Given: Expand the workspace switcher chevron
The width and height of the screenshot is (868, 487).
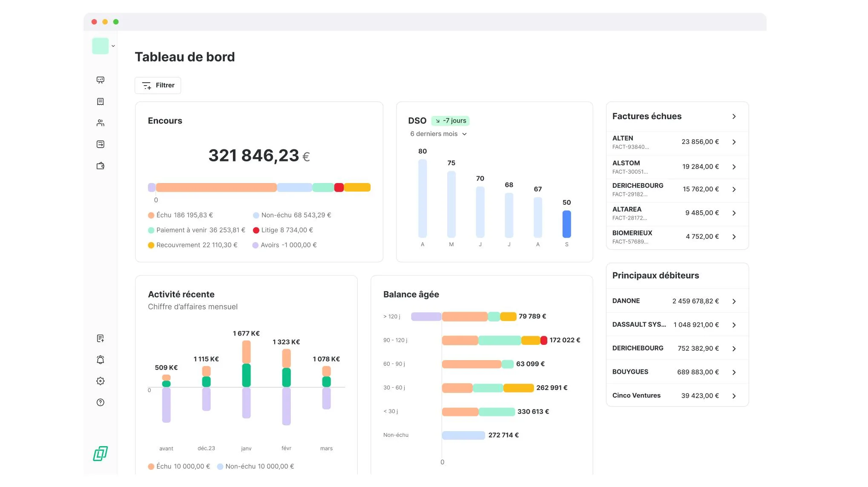Looking at the screenshot, I should click(x=113, y=46).
